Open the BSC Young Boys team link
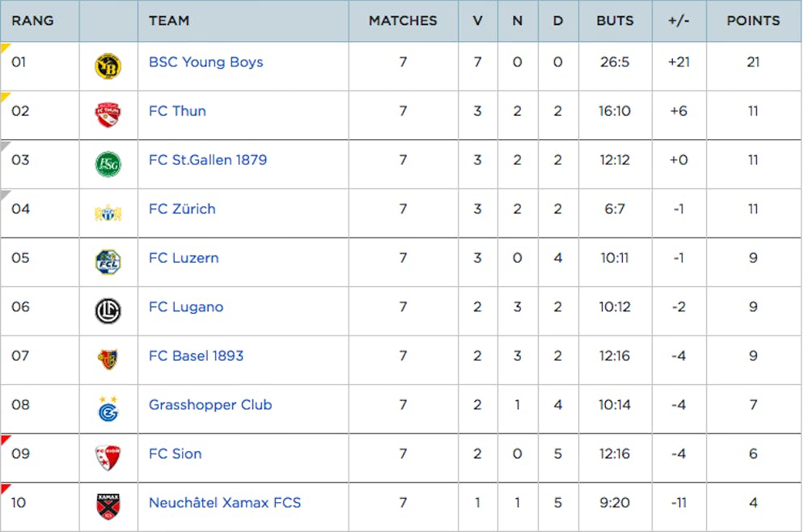 coord(205,62)
